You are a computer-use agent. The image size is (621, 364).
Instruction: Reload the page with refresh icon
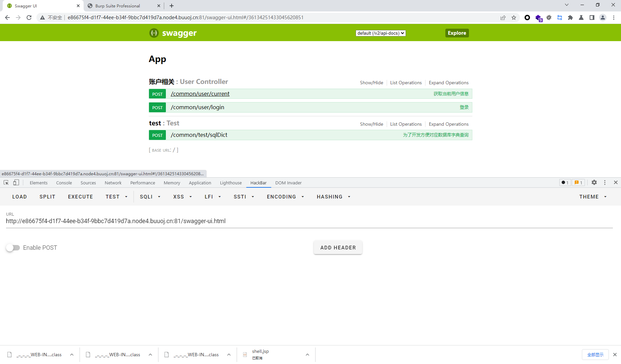click(x=29, y=18)
